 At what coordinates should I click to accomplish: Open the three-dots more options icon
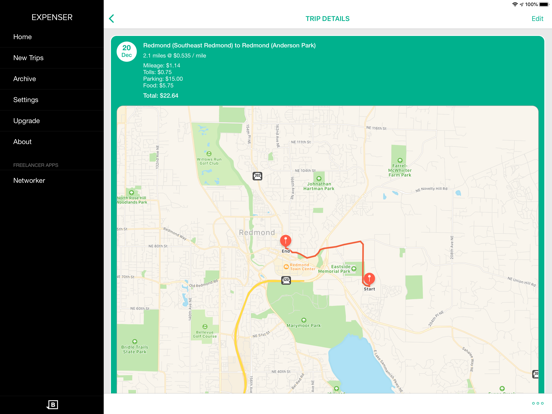pyautogui.click(x=538, y=403)
